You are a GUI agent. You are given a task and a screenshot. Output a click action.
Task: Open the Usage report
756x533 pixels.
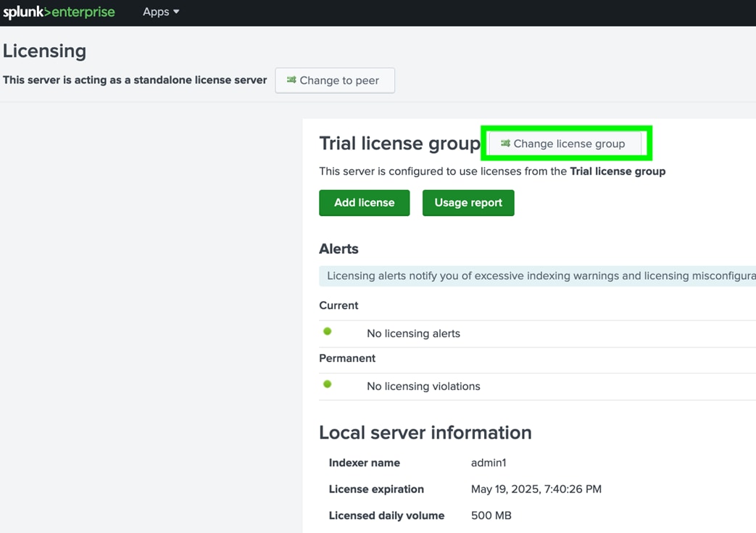coord(468,202)
